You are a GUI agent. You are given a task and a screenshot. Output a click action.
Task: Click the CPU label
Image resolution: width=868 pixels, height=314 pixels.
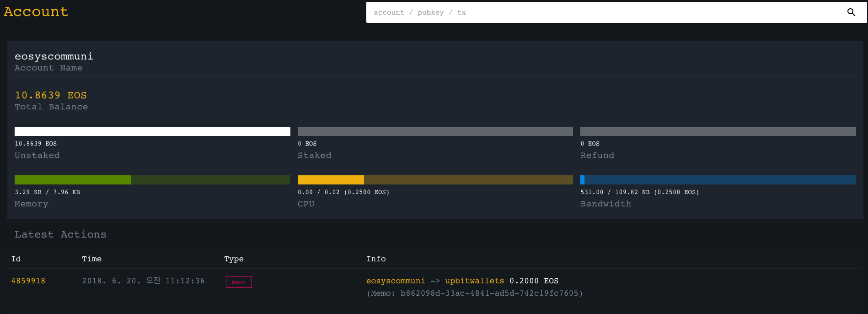tap(306, 204)
